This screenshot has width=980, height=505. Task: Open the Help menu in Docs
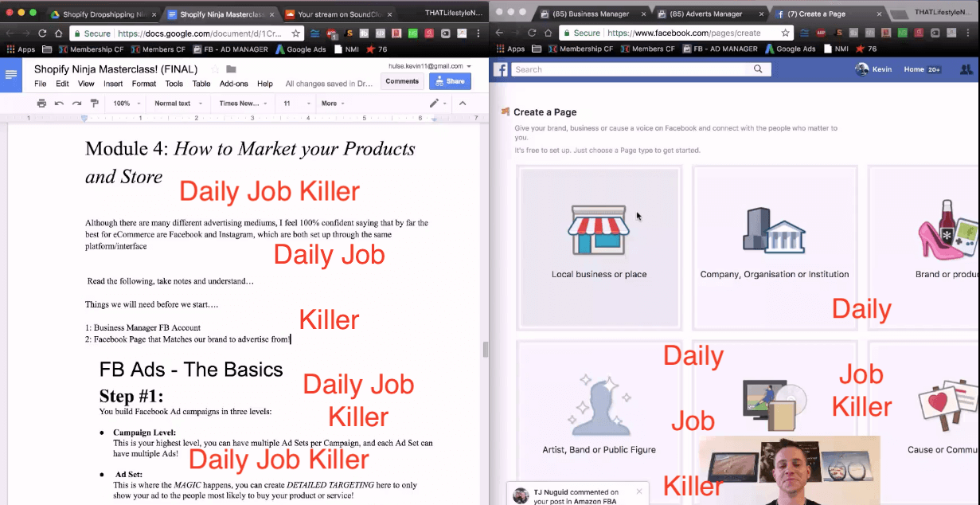[x=265, y=84]
